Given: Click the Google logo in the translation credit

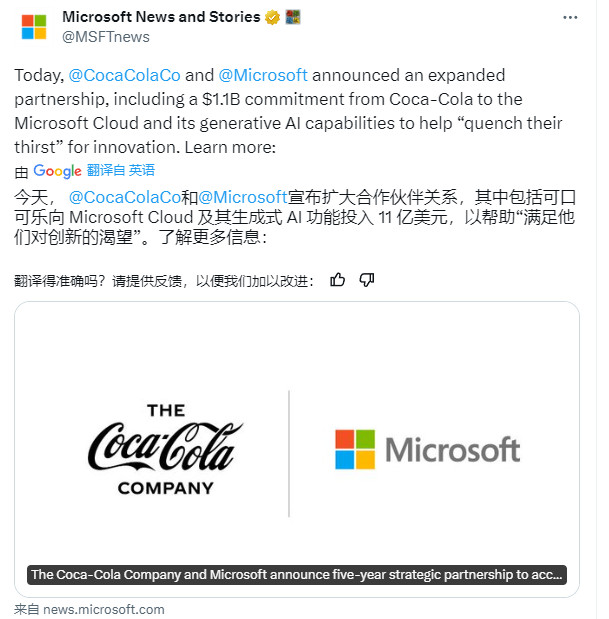Looking at the screenshot, I should 57,171.
